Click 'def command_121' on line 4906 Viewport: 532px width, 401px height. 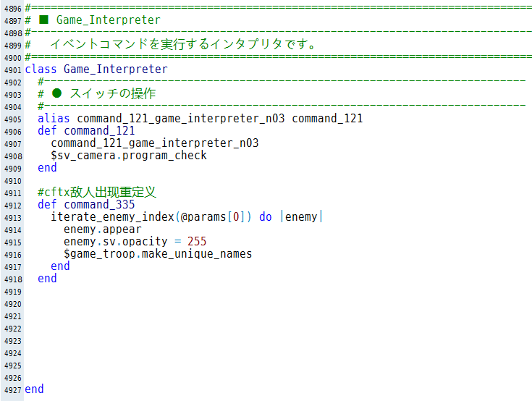pos(86,130)
